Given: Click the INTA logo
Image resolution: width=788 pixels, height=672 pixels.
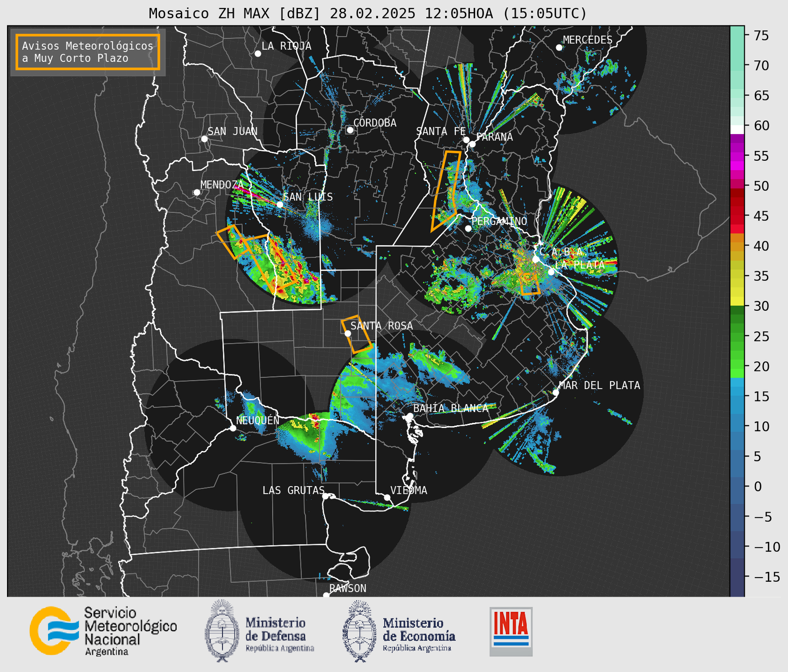Looking at the screenshot, I should point(511,631).
